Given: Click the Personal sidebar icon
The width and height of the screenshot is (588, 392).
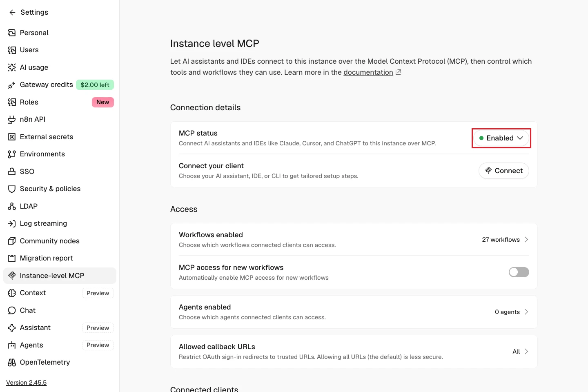Looking at the screenshot, I should (x=12, y=33).
